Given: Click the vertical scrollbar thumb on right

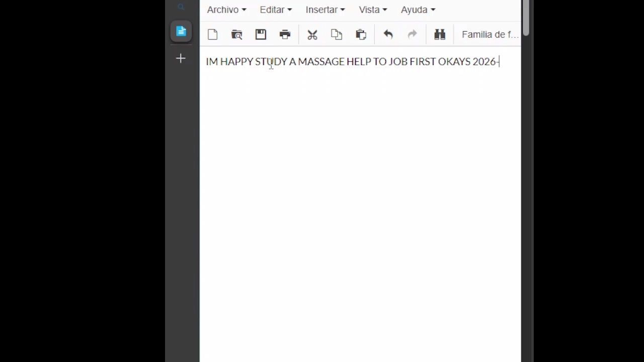Looking at the screenshot, I should [x=526, y=18].
